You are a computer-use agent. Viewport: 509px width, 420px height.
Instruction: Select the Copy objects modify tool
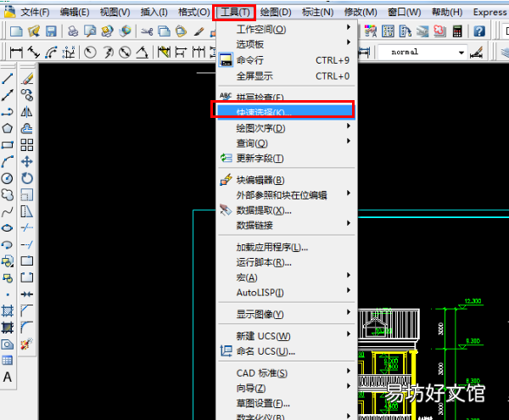[x=27, y=95]
